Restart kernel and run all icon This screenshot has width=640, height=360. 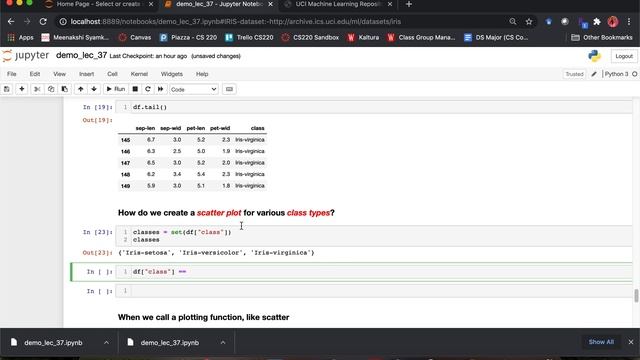pos(160,89)
